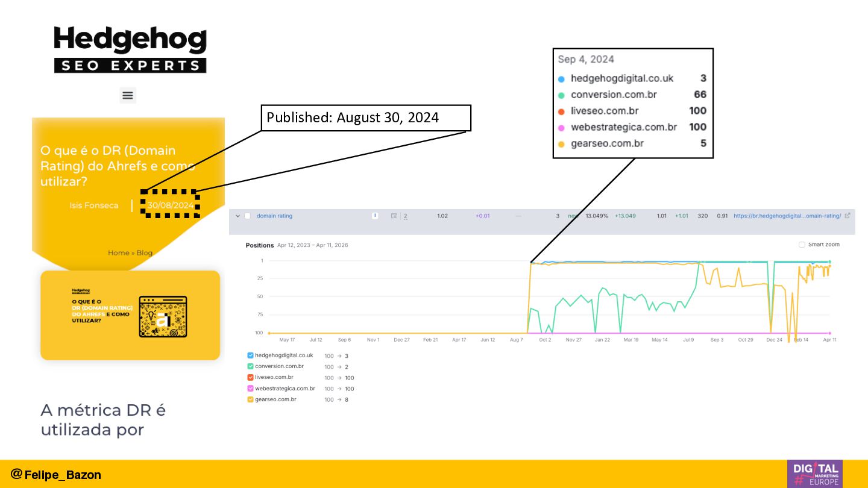Click conversion.com.br value 66 in tooltip
This screenshot has height=488, width=868.
coord(700,95)
